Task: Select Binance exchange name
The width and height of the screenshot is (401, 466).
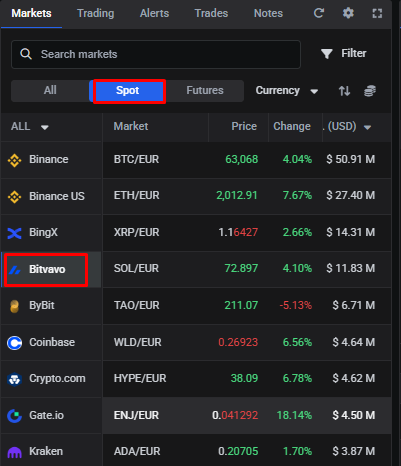Action: pyautogui.click(x=49, y=159)
